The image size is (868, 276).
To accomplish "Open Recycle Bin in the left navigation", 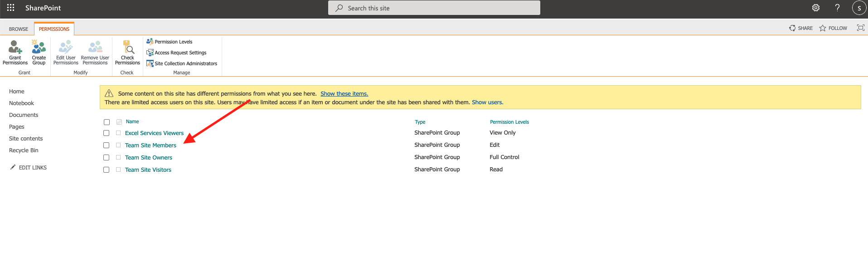I will tap(24, 150).
